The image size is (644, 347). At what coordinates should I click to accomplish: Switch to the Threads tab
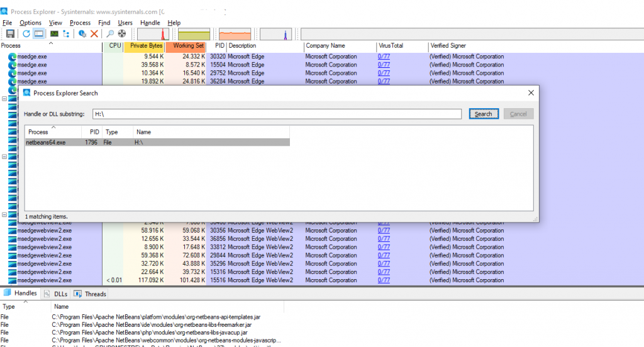[91, 294]
